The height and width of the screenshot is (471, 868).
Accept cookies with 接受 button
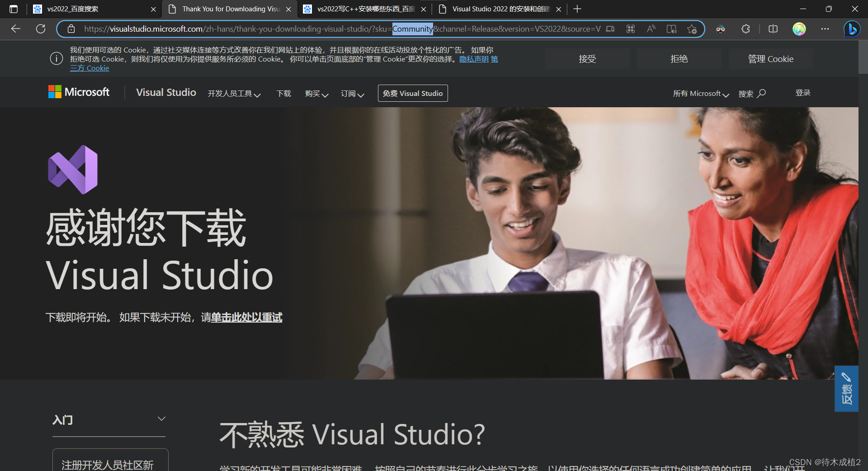(587, 59)
